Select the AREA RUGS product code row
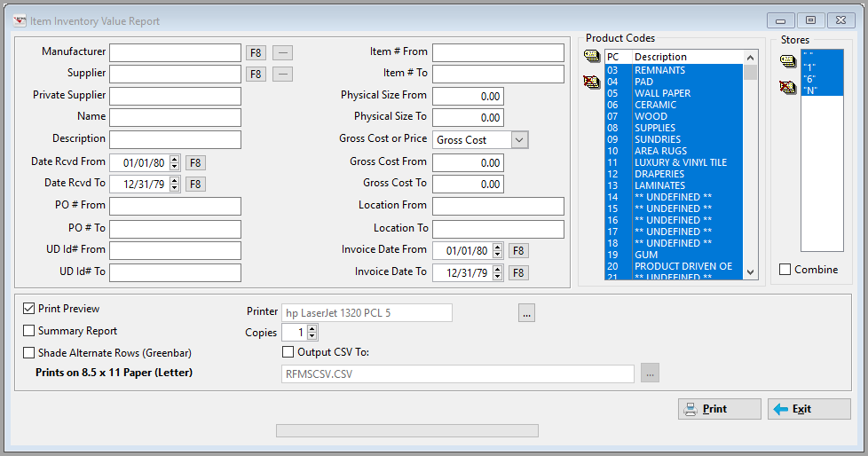Screen dimensions: 868x456 click(x=674, y=151)
